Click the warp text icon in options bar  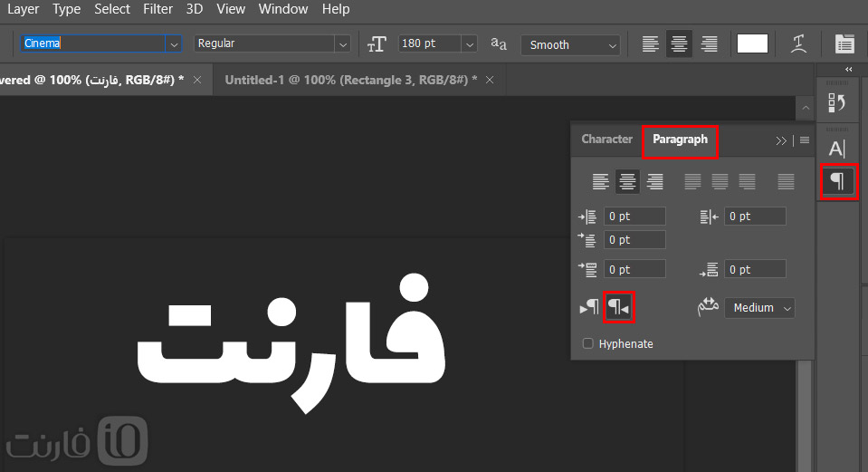pyautogui.click(x=798, y=43)
